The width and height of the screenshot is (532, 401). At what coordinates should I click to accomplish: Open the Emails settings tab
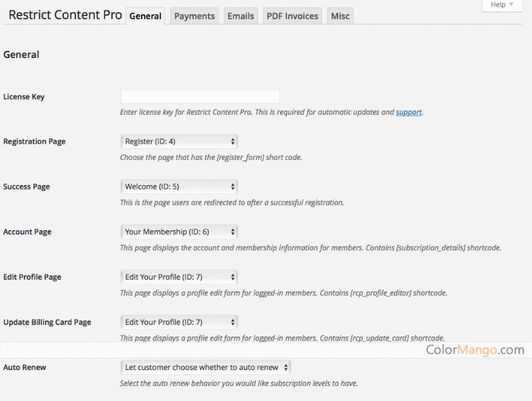pos(240,16)
